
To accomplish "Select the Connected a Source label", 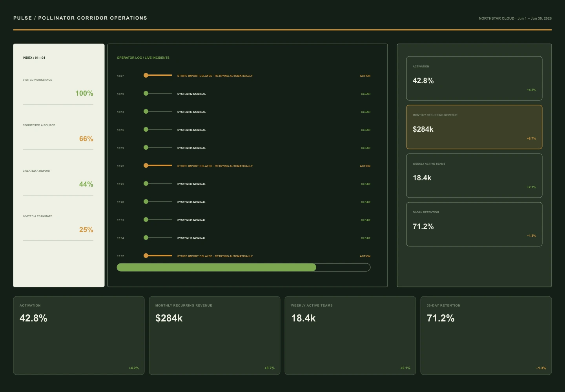I will click(x=39, y=125).
